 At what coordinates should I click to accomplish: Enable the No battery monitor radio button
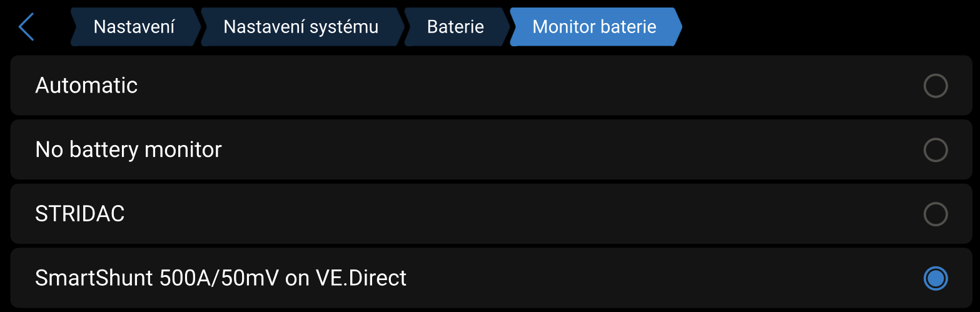pyautogui.click(x=935, y=150)
